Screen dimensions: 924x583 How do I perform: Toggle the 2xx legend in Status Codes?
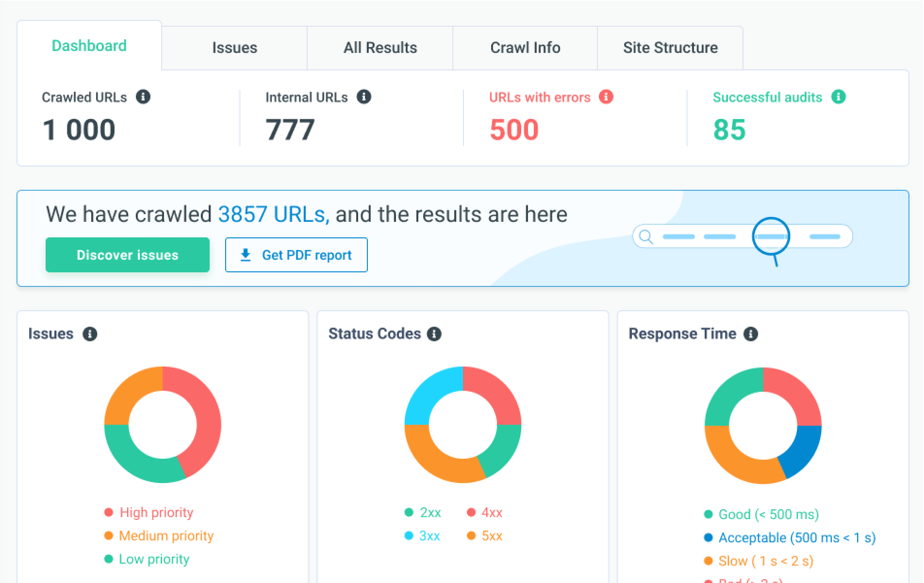[x=429, y=512]
